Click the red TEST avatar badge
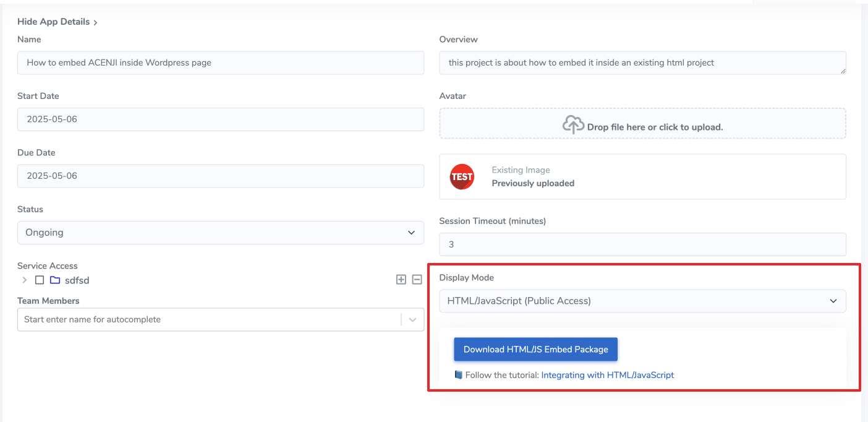 coord(462,176)
